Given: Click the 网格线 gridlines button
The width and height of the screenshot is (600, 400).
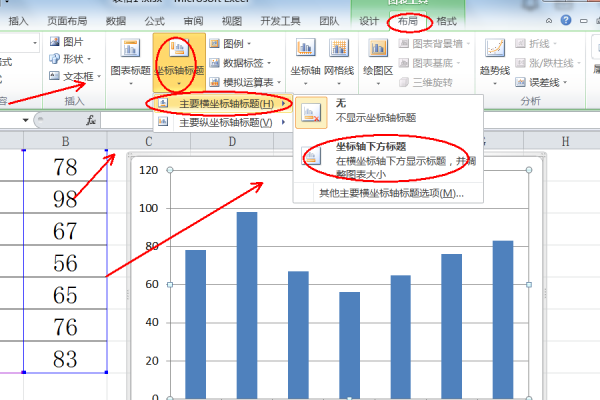Looking at the screenshot, I should coord(339,61).
